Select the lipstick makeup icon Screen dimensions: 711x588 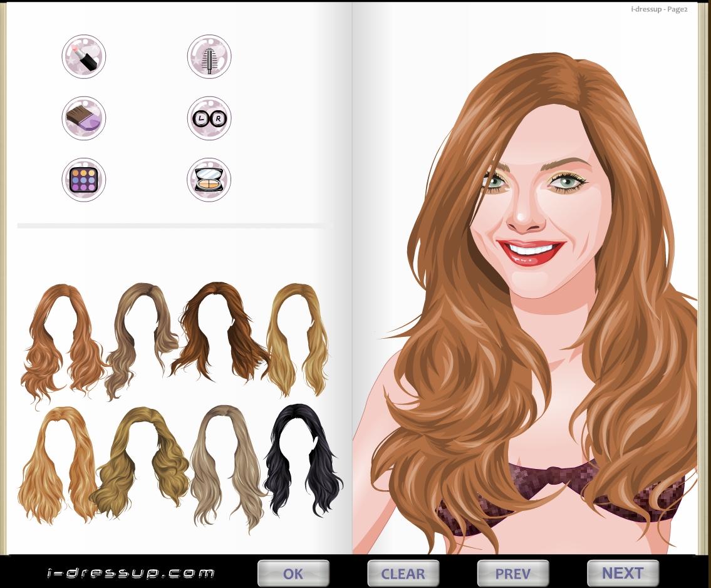tap(84, 57)
